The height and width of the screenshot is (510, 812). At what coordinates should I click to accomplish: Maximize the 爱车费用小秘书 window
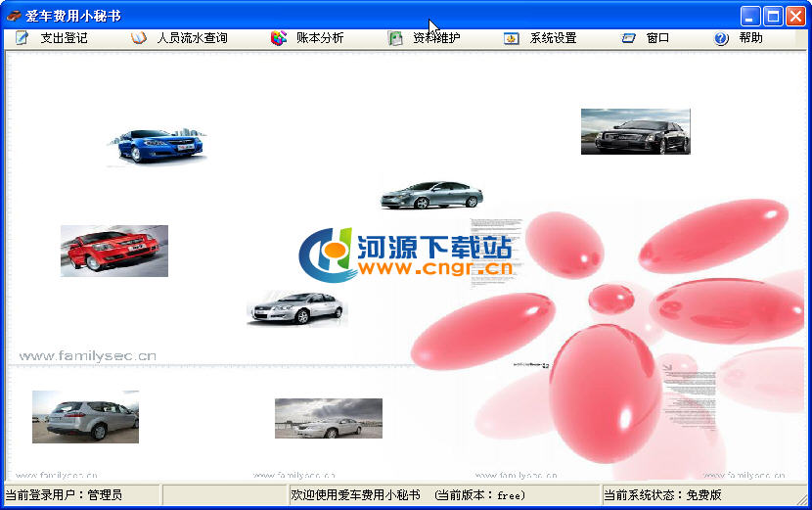773,17
